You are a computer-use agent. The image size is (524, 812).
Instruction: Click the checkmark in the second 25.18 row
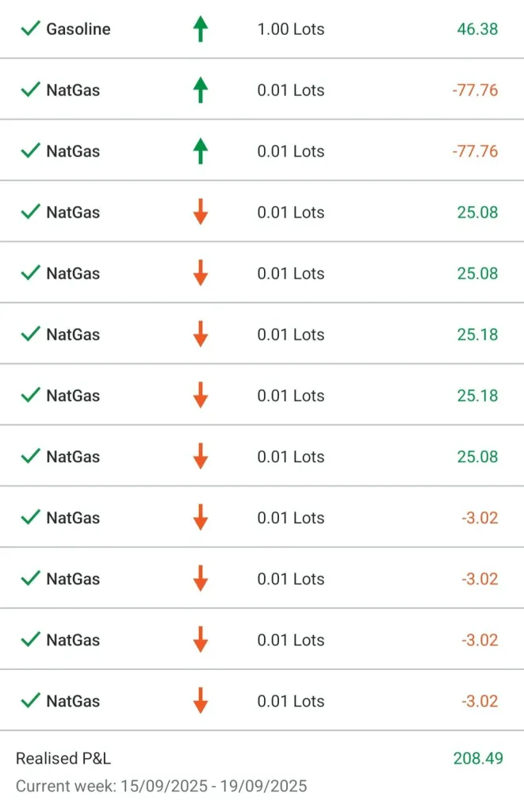(x=30, y=396)
